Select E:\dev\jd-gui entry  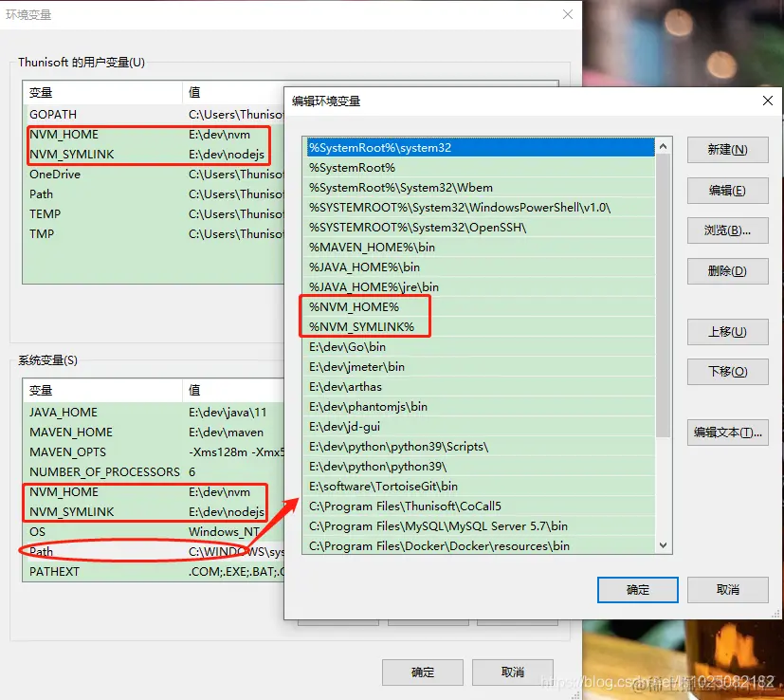click(479, 426)
